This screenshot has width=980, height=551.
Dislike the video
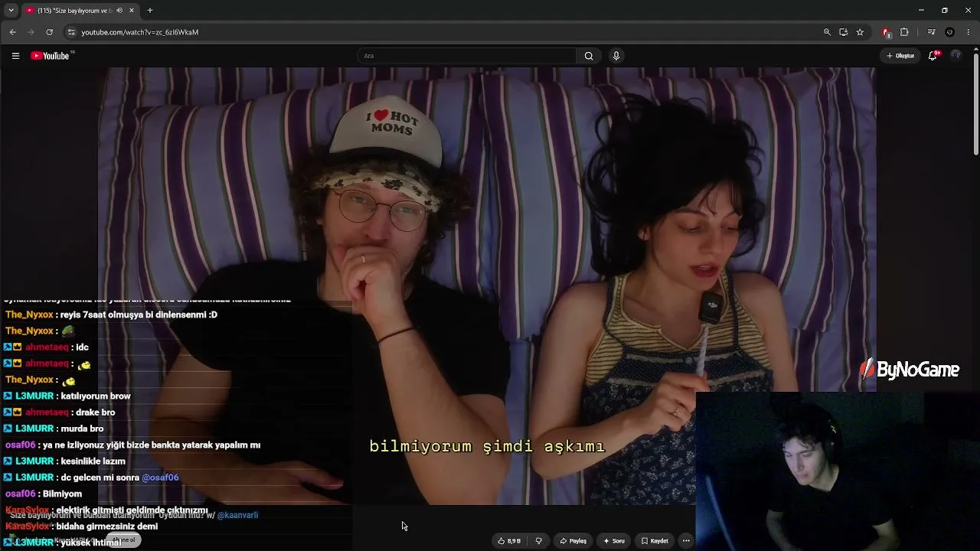pyautogui.click(x=538, y=541)
